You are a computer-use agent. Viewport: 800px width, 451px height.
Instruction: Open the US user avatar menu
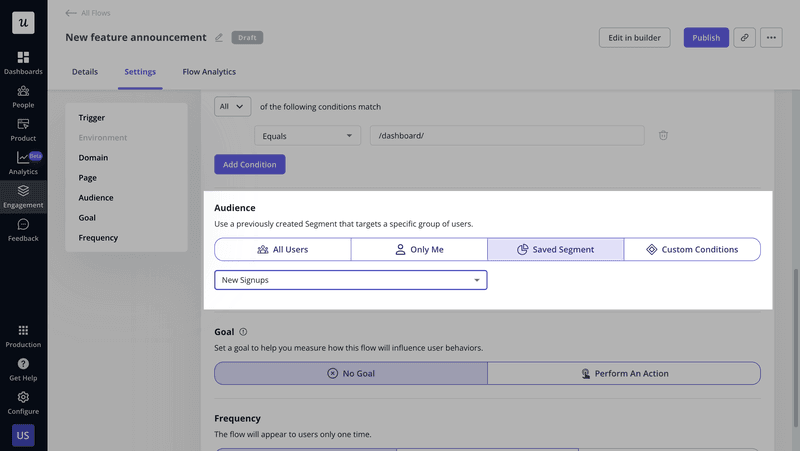(23, 435)
